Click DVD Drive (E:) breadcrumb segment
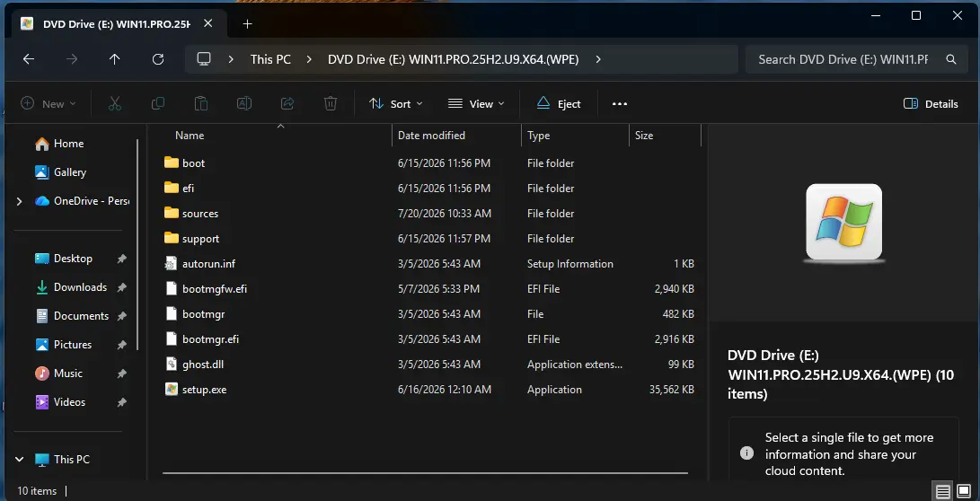This screenshot has height=501, width=980. pos(453,59)
